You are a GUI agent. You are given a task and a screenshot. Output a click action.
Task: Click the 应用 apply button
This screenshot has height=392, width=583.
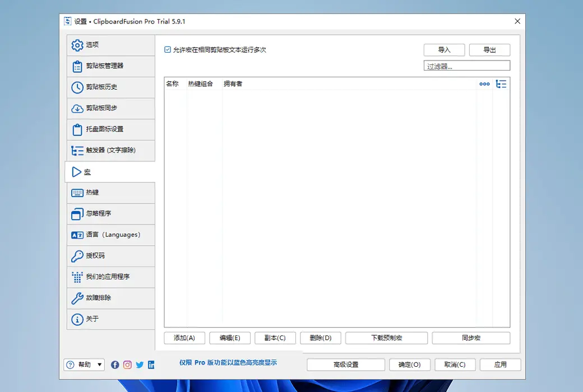point(501,365)
